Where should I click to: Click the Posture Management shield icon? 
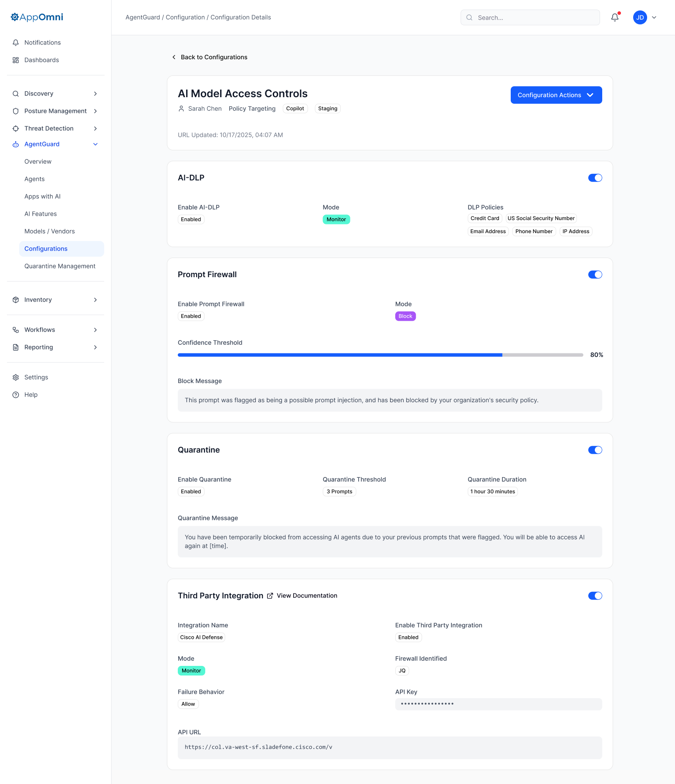(16, 111)
